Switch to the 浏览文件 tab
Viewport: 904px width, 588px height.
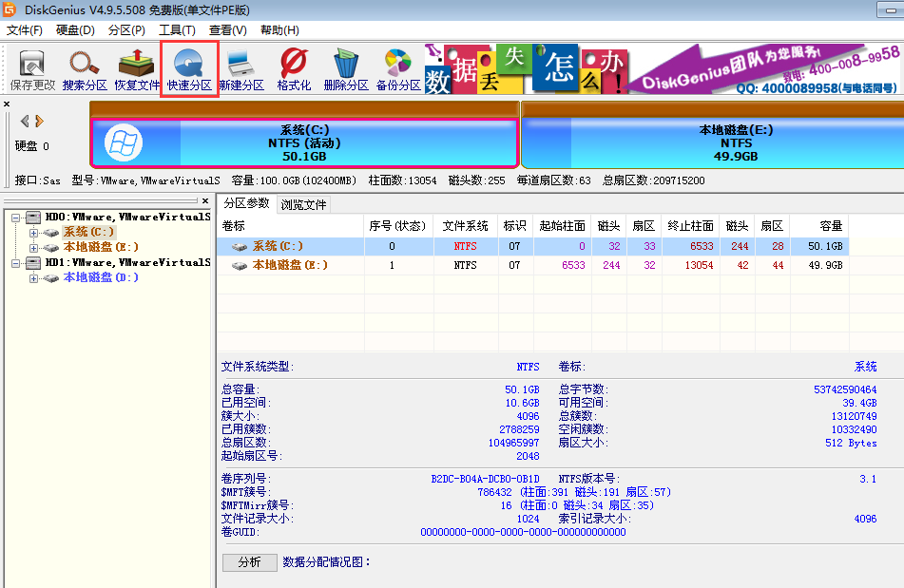pyautogui.click(x=303, y=204)
